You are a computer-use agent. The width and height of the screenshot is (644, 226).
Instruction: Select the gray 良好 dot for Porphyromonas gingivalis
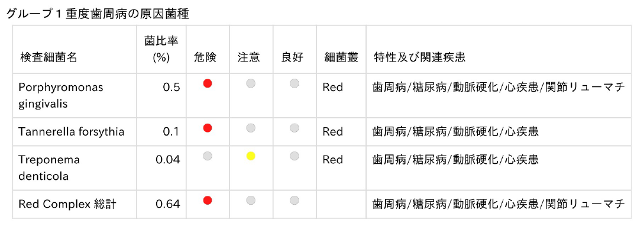coord(294,84)
